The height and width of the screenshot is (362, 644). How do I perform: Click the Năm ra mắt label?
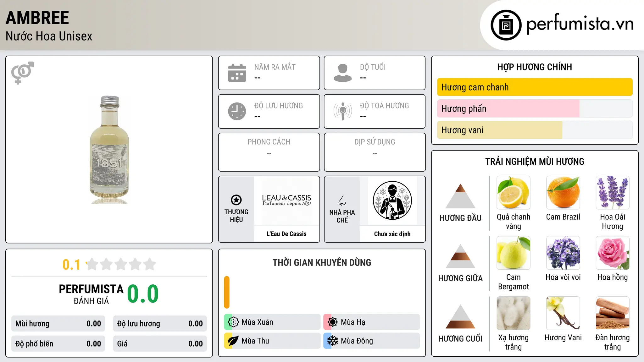275,67
